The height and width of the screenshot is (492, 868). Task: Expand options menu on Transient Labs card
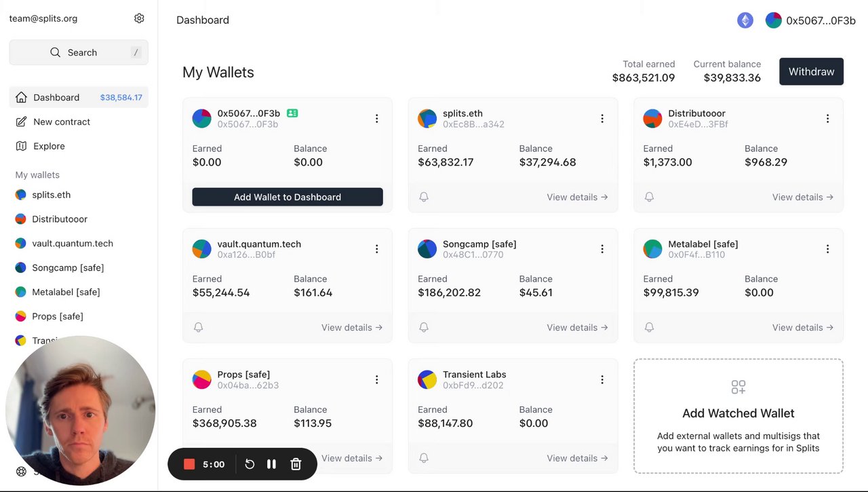coord(601,380)
